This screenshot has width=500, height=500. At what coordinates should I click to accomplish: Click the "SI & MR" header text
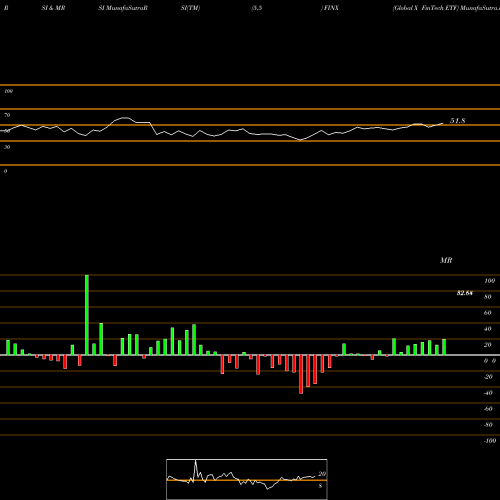click(x=53, y=8)
